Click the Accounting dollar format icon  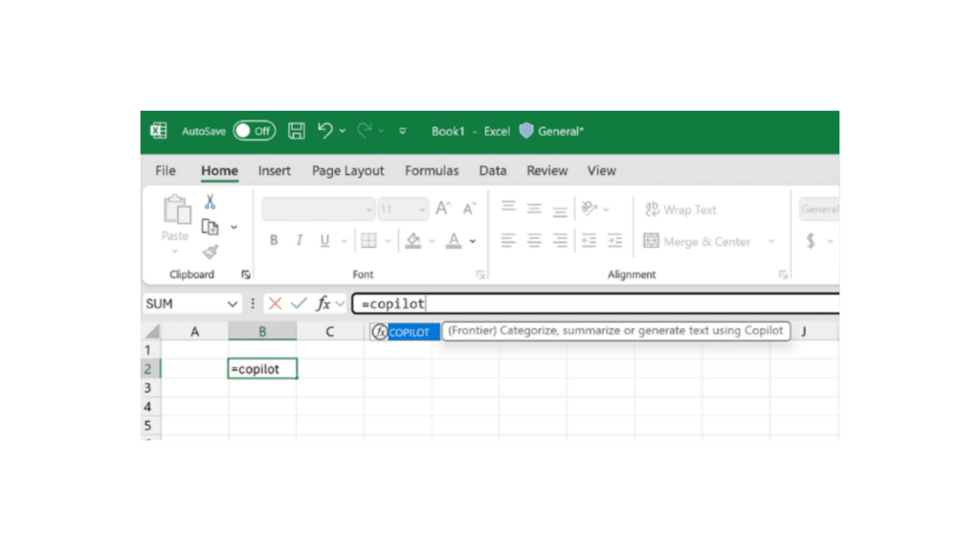pos(811,240)
